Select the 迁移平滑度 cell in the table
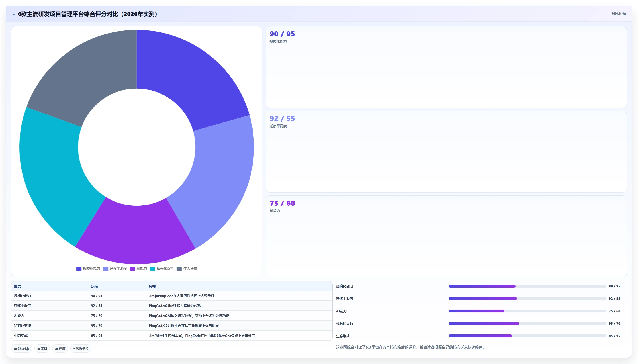 [x=23, y=306]
